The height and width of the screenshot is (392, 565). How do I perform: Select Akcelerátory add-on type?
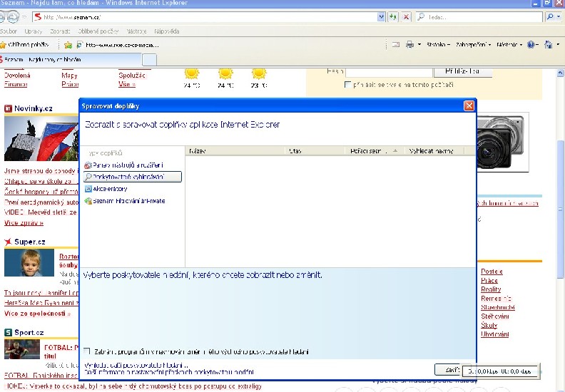click(106, 189)
